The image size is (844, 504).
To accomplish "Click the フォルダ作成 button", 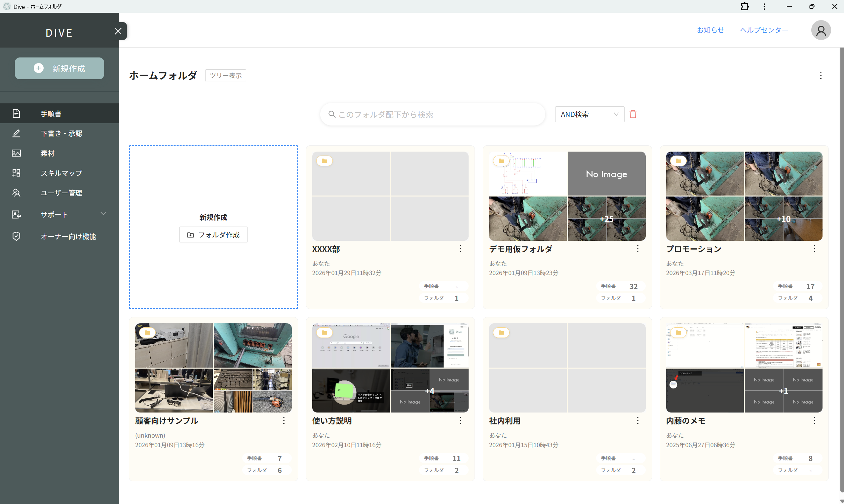I will 213,235.
